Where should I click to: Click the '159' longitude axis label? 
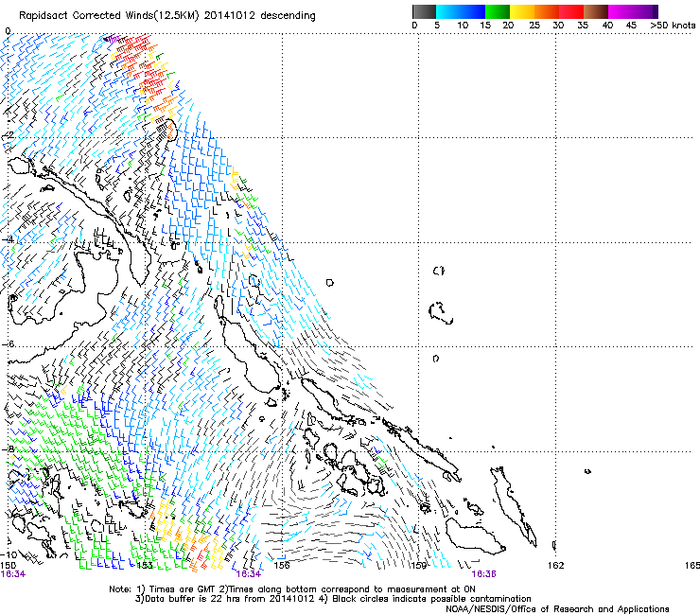(x=419, y=566)
